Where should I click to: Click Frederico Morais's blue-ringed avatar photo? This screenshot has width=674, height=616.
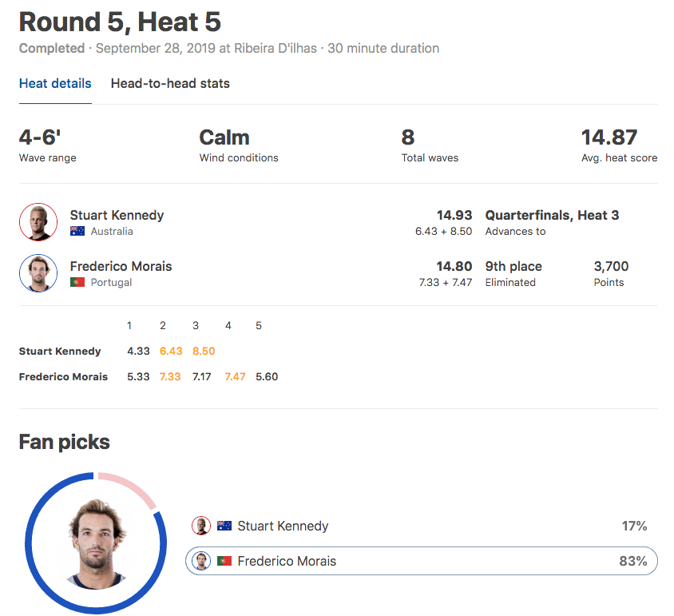[x=38, y=273]
